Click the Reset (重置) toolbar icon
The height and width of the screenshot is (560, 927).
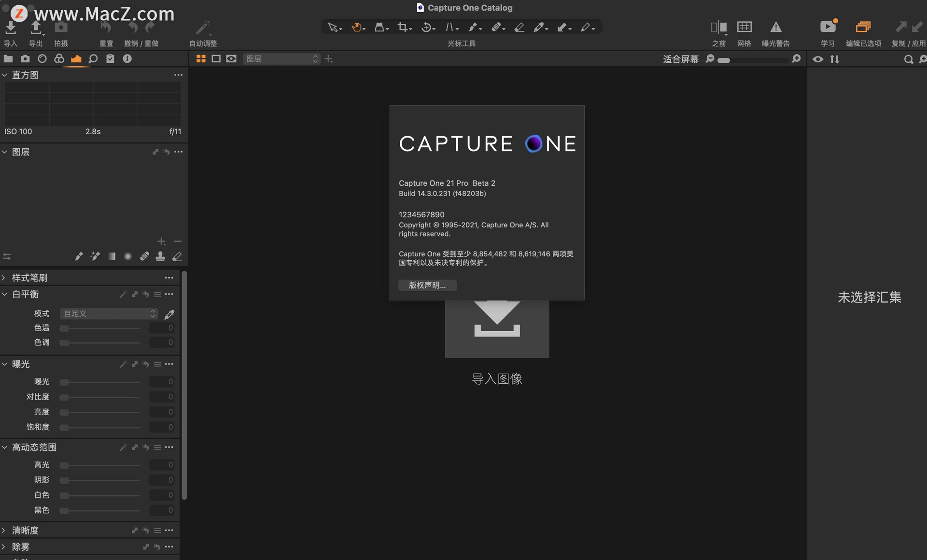pyautogui.click(x=106, y=28)
